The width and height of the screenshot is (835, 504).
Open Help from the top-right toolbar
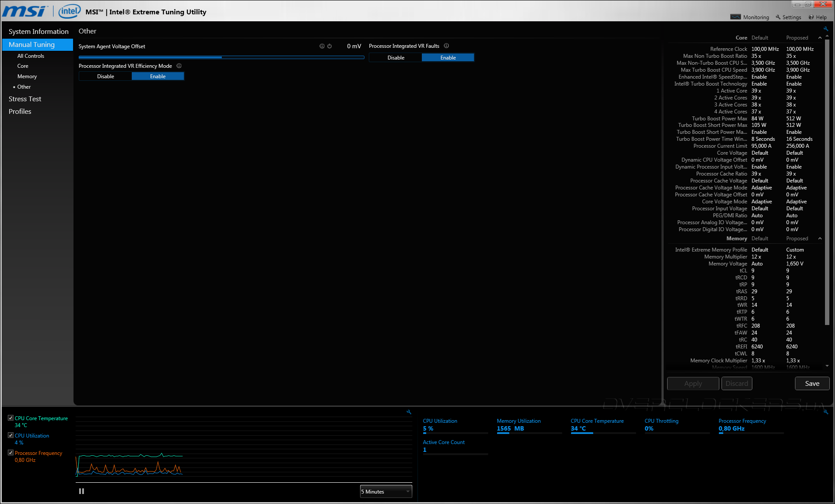[818, 17]
